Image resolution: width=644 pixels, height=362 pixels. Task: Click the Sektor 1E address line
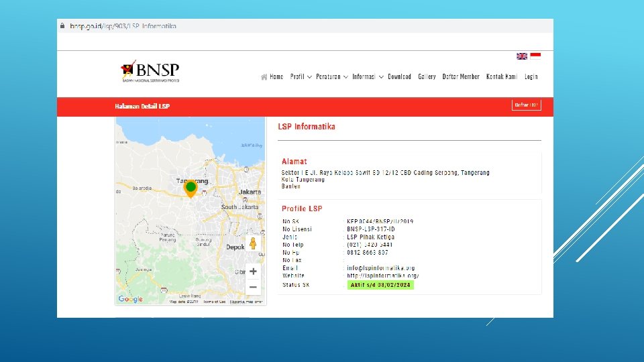[x=385, y=173]
